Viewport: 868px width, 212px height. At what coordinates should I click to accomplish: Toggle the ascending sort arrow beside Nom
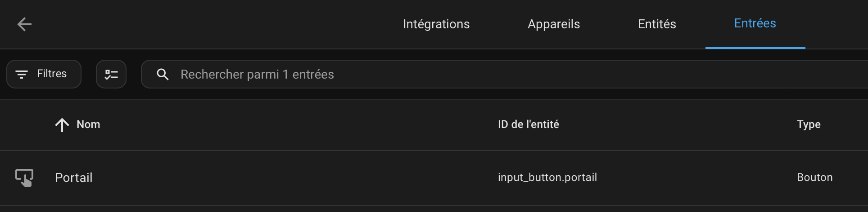point(62,124)
